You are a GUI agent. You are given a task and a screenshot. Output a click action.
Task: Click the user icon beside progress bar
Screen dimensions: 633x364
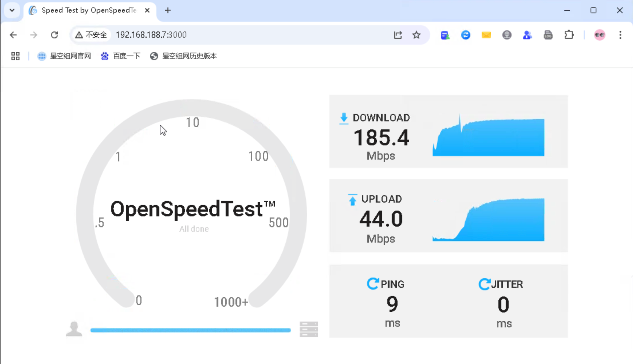coord(74,329)
